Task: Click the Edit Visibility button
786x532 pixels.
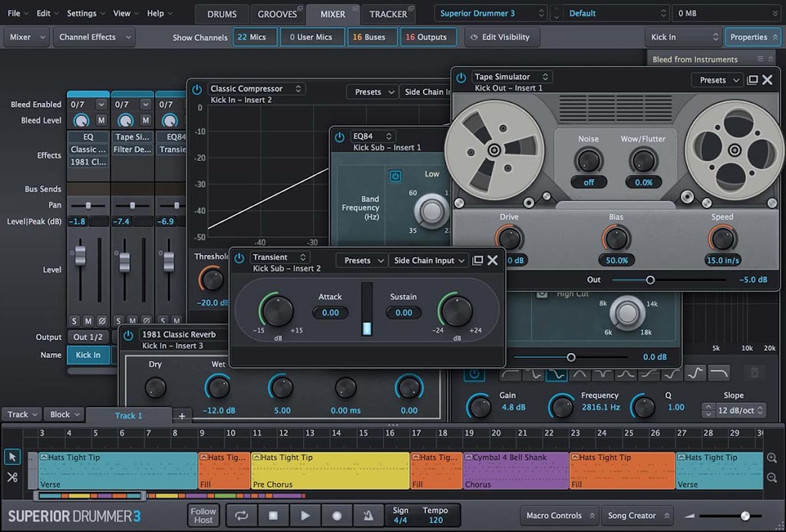Action: click(x=502, y=37)
